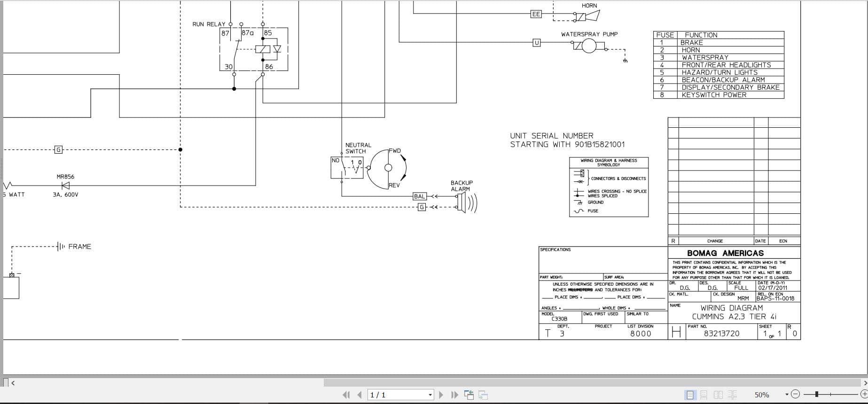The height and width of the screenshot is (404, 868).
Task: Select facing pages view mode
Action: click(x=719, y=395)
